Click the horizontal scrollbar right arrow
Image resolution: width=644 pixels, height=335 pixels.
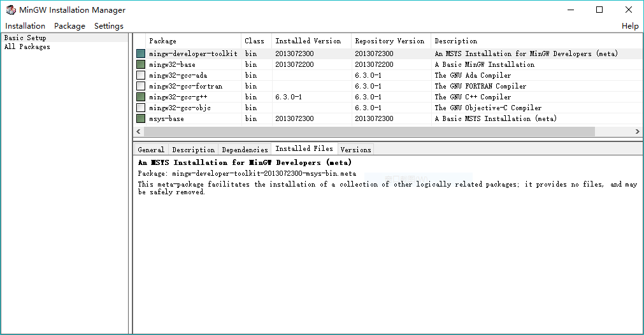(x=638, y=131)
